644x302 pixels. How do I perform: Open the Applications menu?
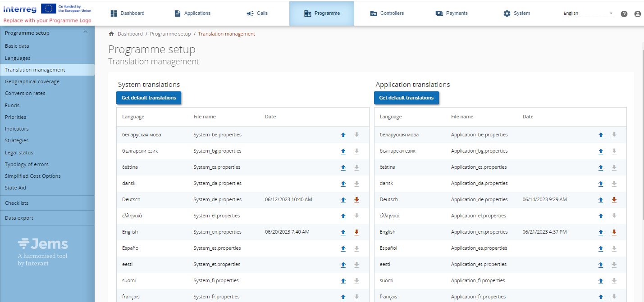[x=192, y=14]
